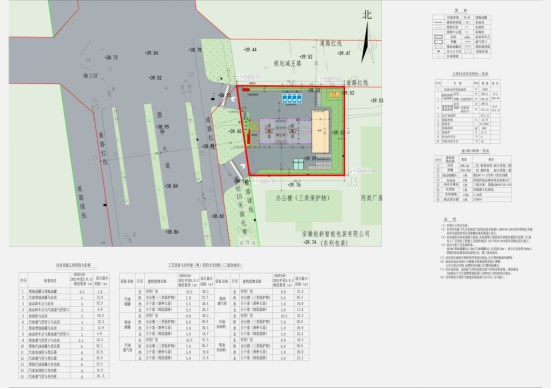
Task: Click the 办公楼（三类保护物）label
Action: (x=303, y=198)
